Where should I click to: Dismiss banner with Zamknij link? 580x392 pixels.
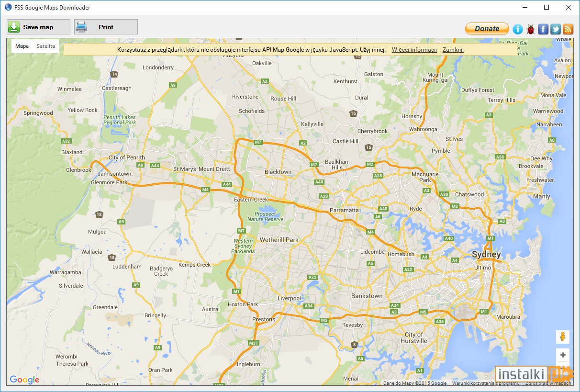tap(453, 50)
